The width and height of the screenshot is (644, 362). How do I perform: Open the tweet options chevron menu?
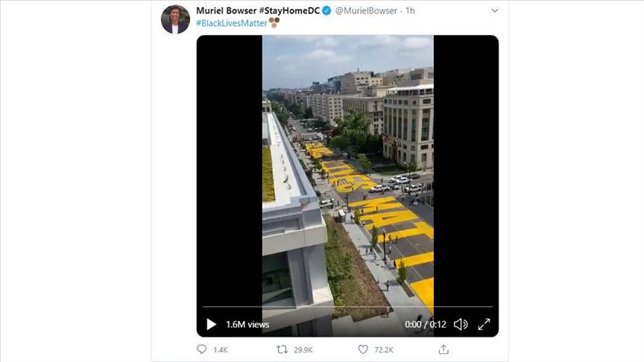pyautogui.click(x=494, y=10)
